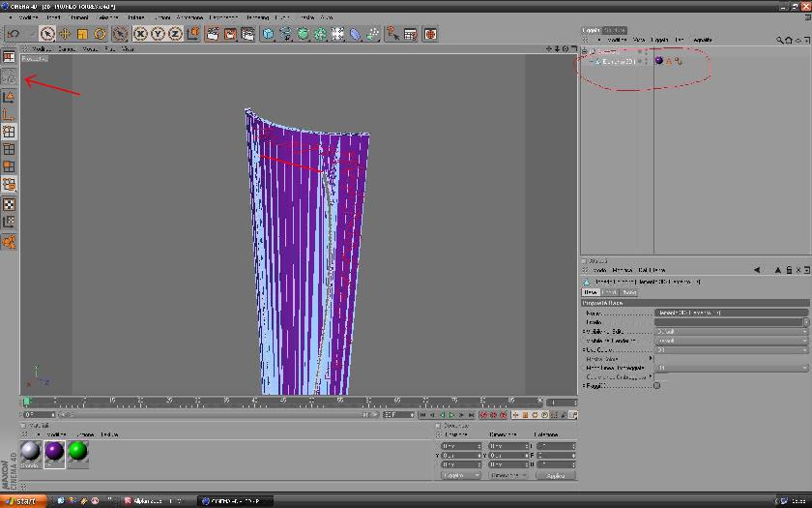Click the Render View clapperboard icon
The image size is (812, 508).
click(x=214, y=34)
